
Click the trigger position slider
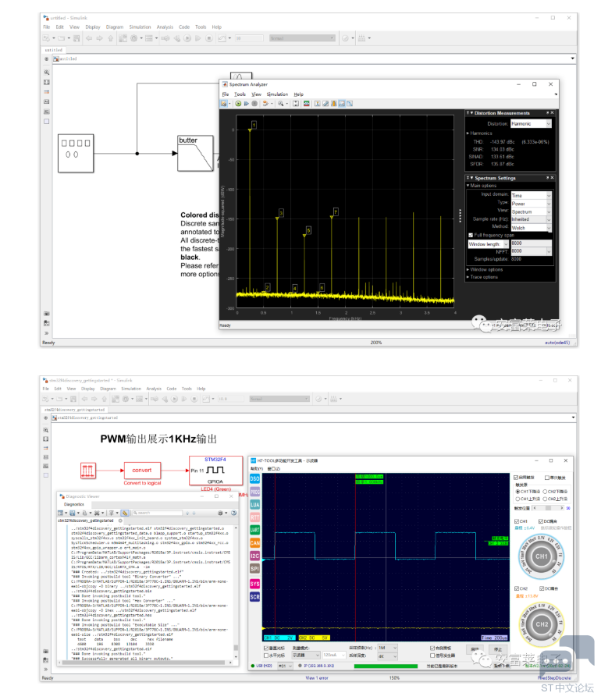coord(548,508)
